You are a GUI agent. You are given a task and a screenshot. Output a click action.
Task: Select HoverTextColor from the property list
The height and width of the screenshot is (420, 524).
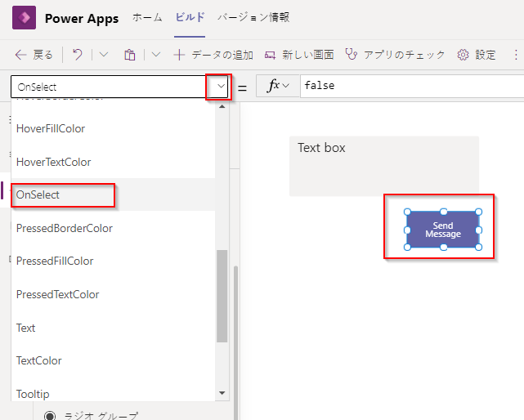[x=113, y=162]
